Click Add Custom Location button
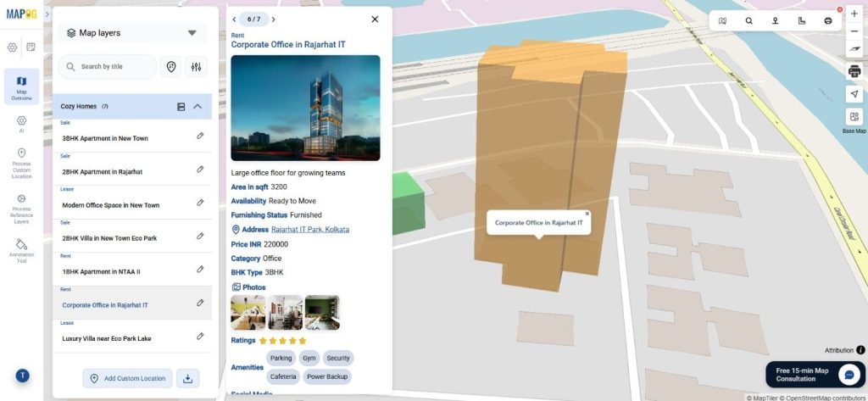This screenshot has width=868, height=401. coord(128,378)
